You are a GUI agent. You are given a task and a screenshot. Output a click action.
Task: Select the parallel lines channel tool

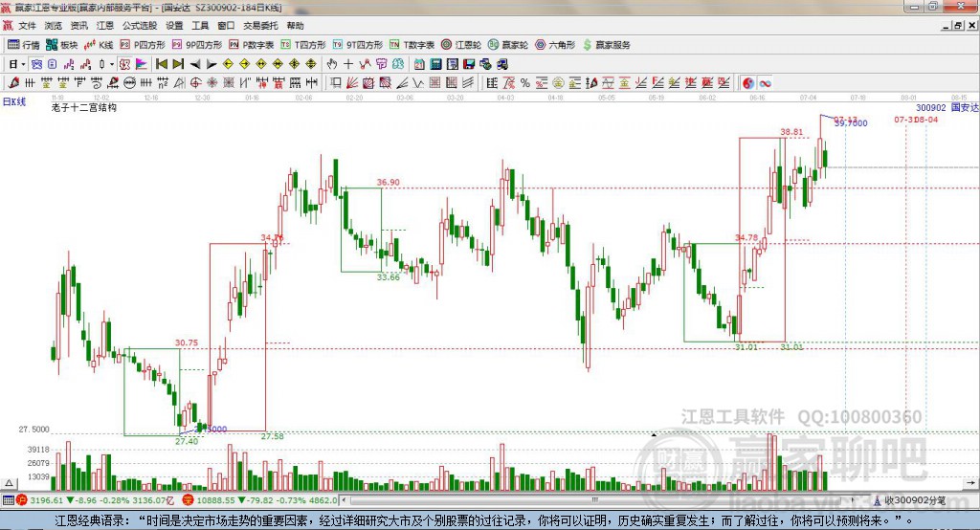(468, 83)
